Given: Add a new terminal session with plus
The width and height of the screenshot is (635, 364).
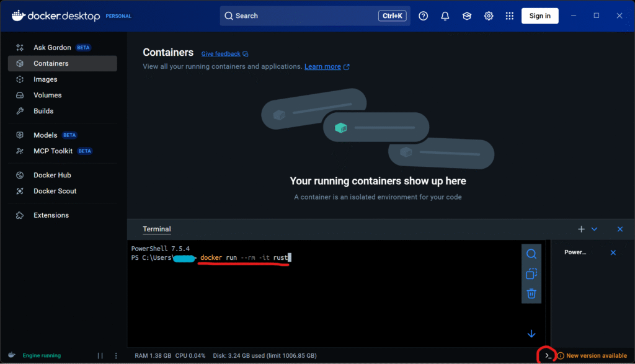Looking at the screenshot, I should coord(581,229).
